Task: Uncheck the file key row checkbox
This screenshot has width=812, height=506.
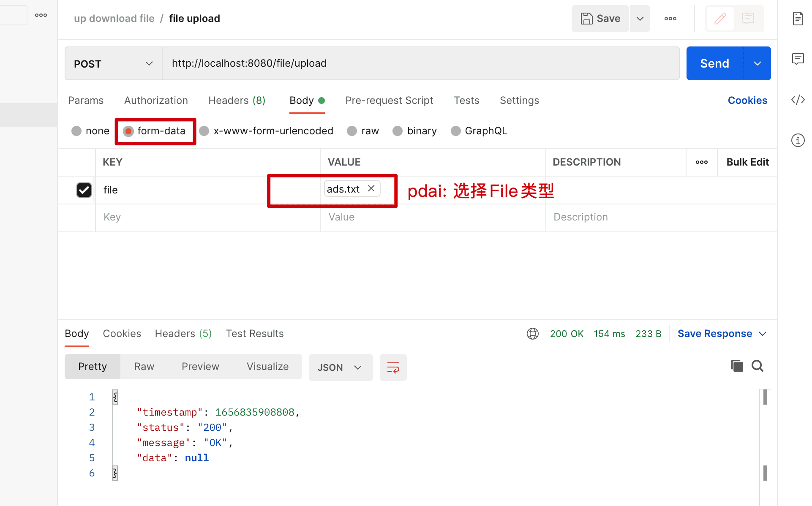Action: [84, 190]
